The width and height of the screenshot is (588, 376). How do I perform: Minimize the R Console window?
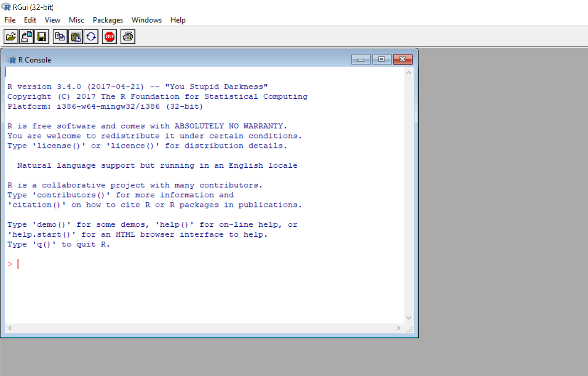361,60
